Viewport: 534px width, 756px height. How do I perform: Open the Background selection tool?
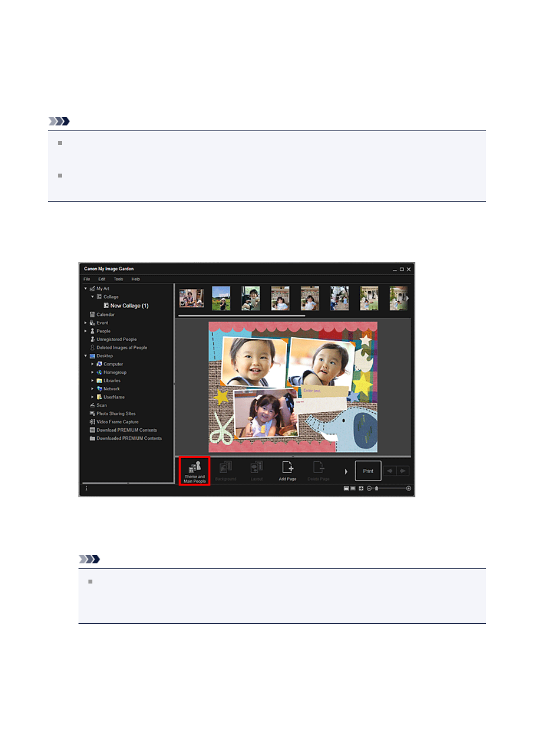(226, 471)
